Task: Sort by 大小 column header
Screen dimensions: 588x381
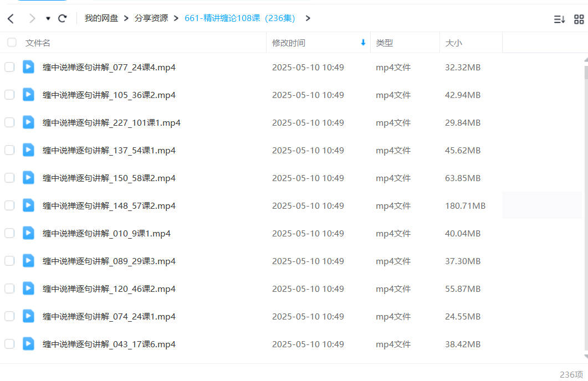Action: [453, 43]
